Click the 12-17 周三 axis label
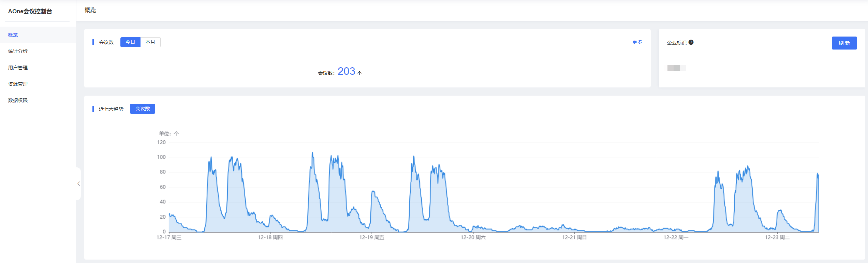 click(169, 237)
